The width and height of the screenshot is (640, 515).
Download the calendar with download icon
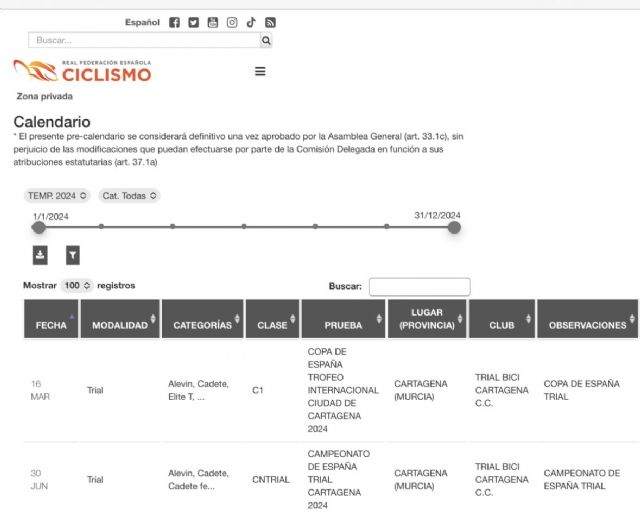click(x=40, y=255)
